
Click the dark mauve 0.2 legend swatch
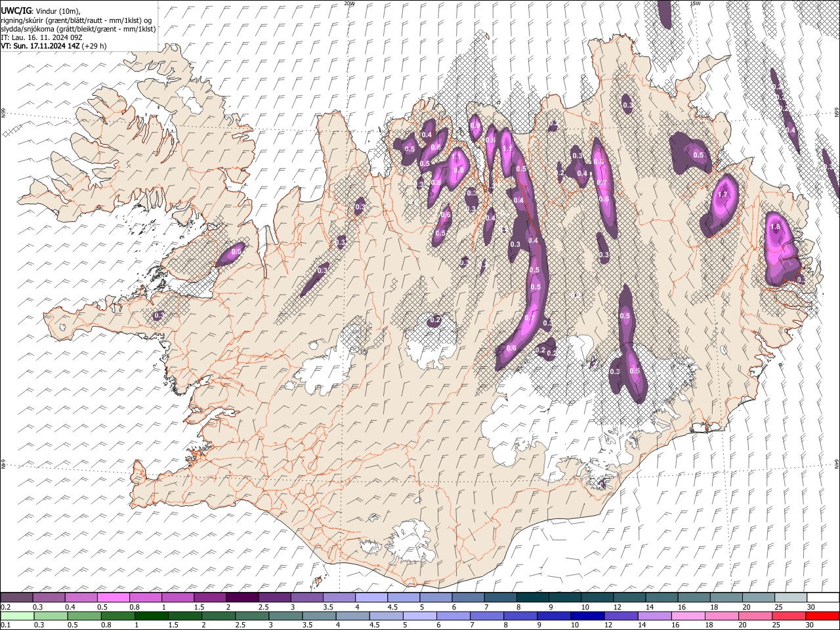(x=17, y=597)
